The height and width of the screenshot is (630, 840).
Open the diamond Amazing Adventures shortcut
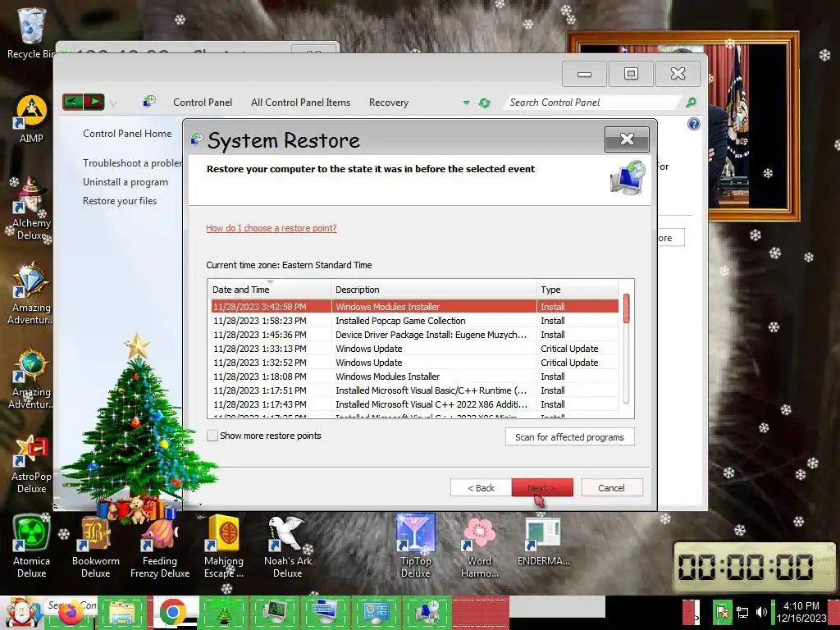pos(31,294)
